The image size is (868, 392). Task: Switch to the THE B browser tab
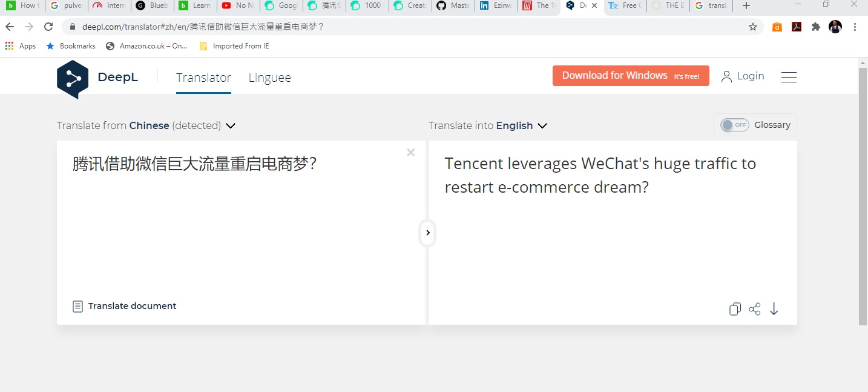pos(668,5)
